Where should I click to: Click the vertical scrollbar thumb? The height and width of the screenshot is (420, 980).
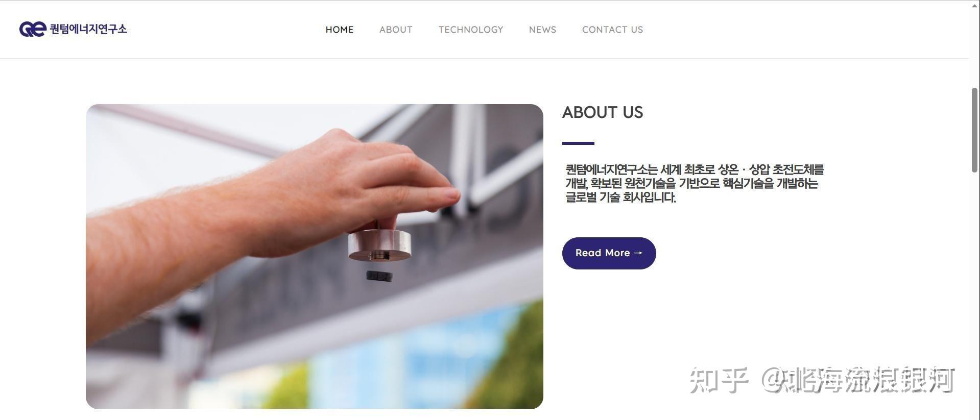point(974,130)
